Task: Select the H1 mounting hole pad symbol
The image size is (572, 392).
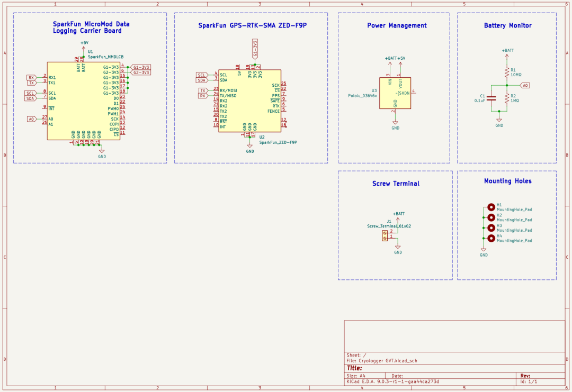Action: pos(491,207)
